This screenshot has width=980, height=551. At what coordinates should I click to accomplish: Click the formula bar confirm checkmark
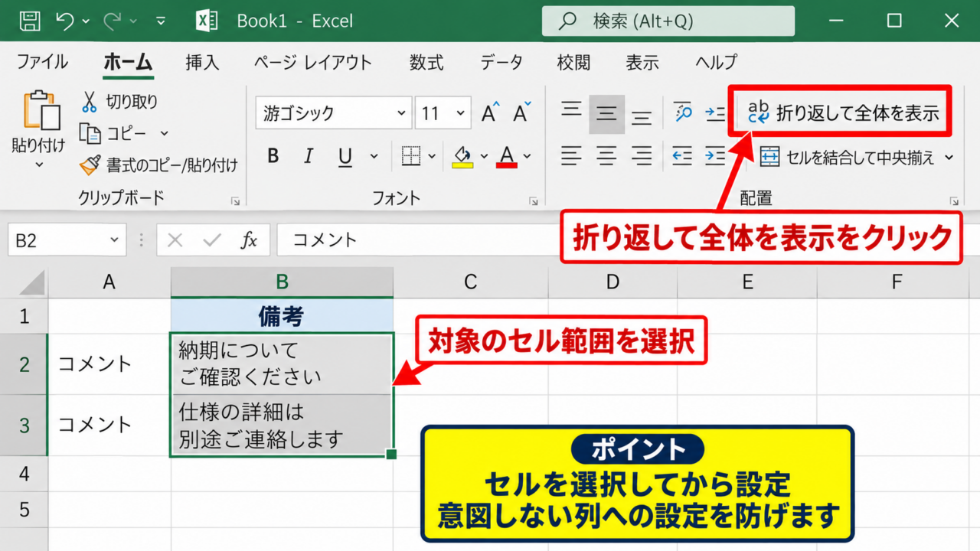pyautogui.click(x=212, y=240)
